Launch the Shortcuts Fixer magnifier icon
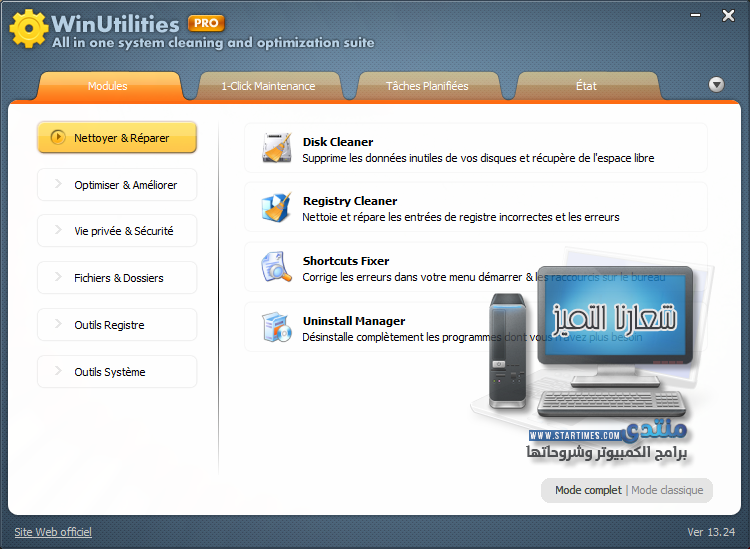This screenshot has height=549, width=750. (277, 267)
